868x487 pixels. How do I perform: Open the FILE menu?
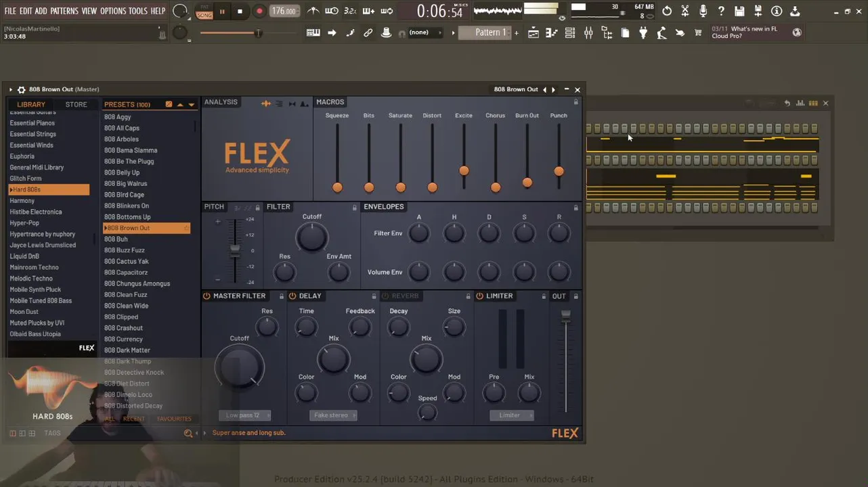(x=10, y=11)
